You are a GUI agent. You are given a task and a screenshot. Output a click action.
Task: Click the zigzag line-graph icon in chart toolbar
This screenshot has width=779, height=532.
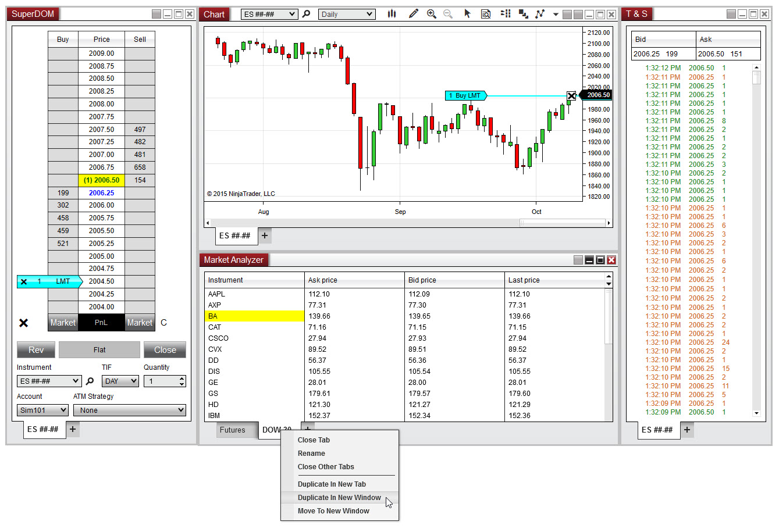coord(540,14)
